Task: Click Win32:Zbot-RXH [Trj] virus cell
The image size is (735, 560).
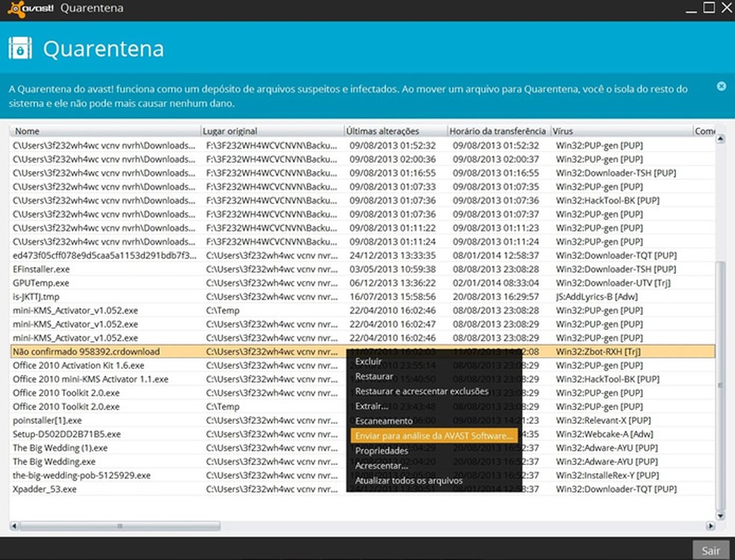Action: coord(598,352)
